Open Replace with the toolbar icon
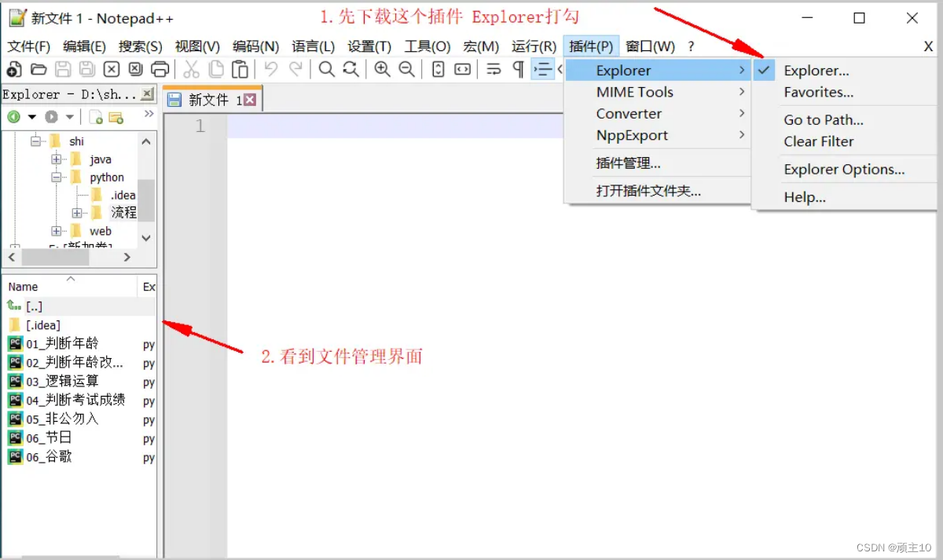Viewport: 943px width, 560px height. coord(351,69)
